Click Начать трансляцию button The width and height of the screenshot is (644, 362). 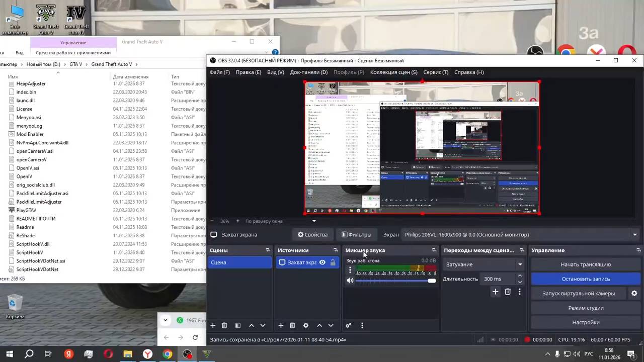[586, 264]
